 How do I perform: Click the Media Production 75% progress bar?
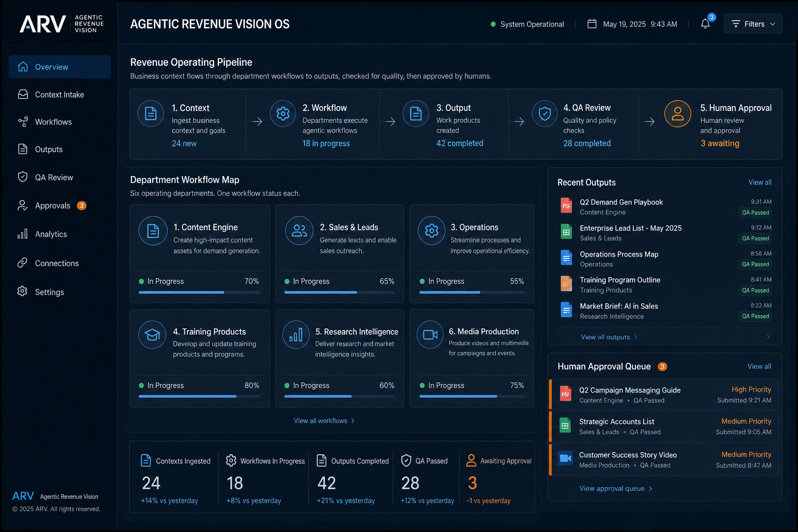click(x=472, y=396)
